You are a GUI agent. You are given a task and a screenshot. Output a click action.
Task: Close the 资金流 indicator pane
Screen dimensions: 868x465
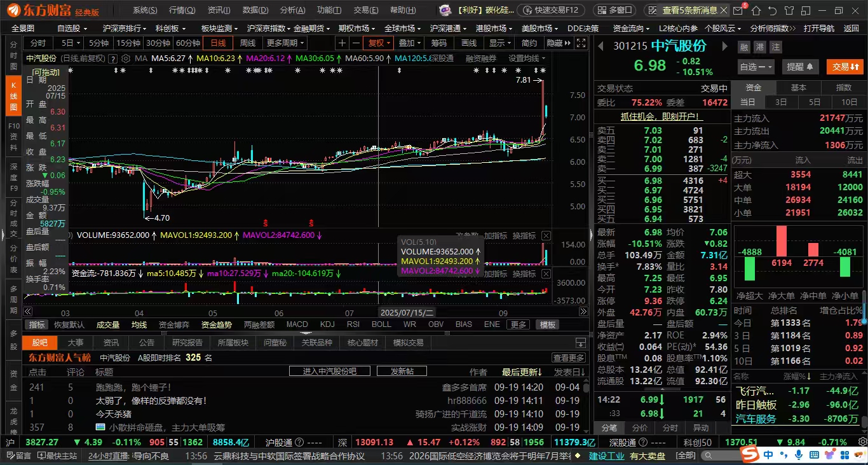(x=546, y=274)
